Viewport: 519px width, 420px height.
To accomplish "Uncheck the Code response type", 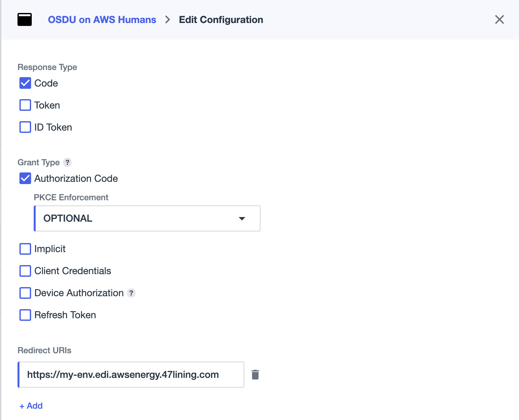I will [x=25, y=83].
